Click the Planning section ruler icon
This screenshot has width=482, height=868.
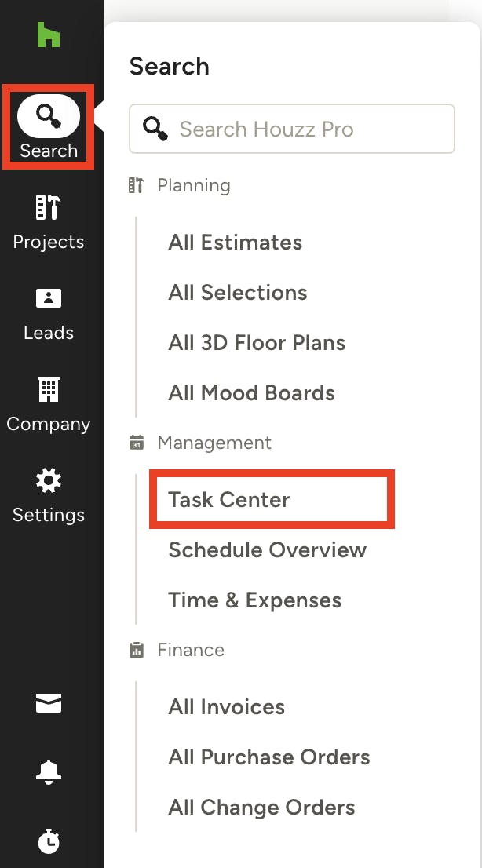click(136, 185)
